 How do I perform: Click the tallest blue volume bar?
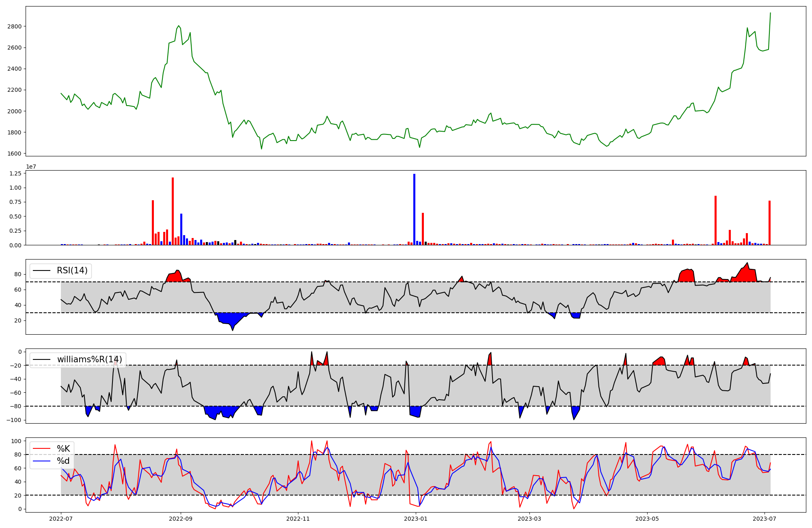click(414, 209)
